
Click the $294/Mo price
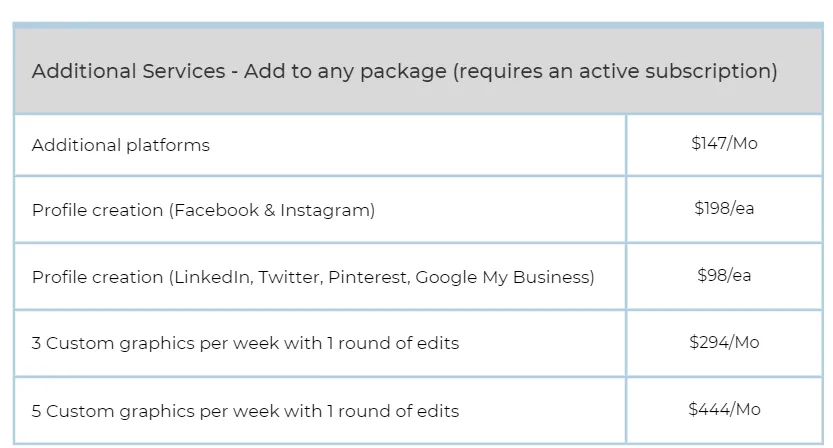click(x=724, y=342)
